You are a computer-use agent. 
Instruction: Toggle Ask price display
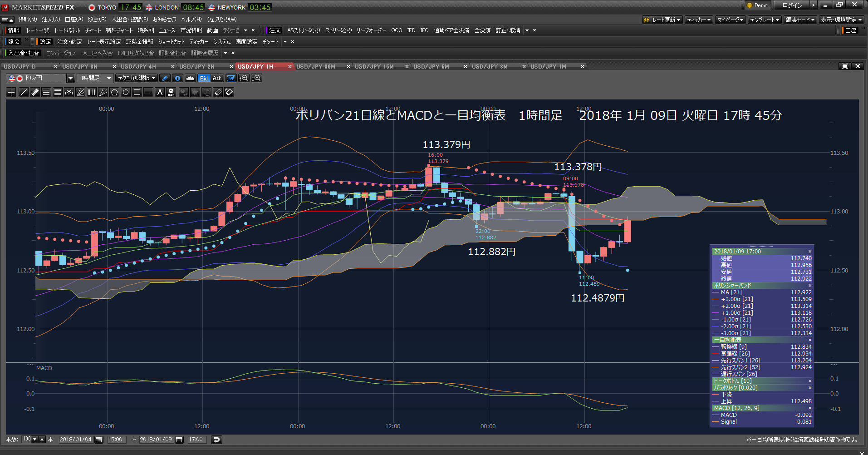click(x=217, y=78)
